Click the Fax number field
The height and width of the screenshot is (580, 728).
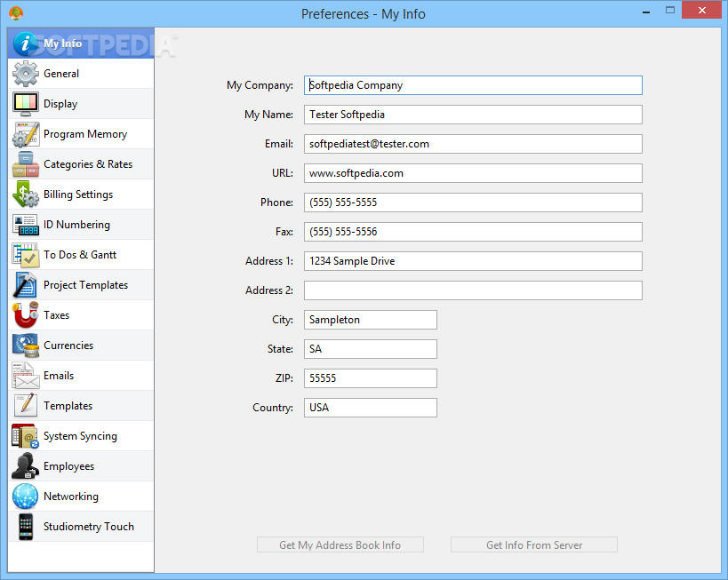473,232
